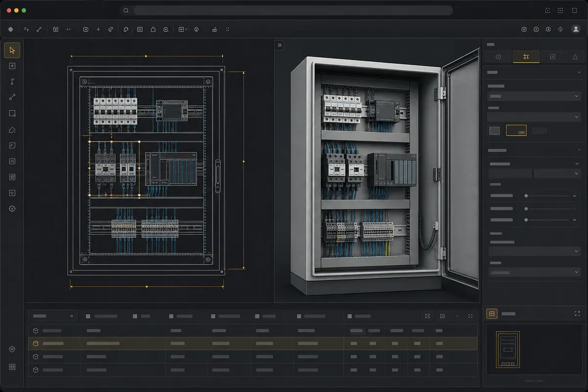The image size is (588, 392).
Task: Switch to the highlighted sliders tab
Action: click(x=526, y=57)
